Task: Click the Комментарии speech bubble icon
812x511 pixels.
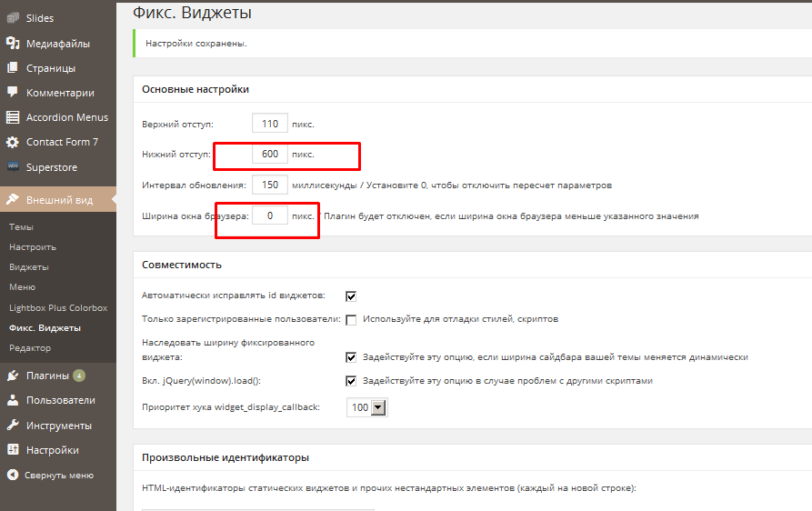Action: 13,92
